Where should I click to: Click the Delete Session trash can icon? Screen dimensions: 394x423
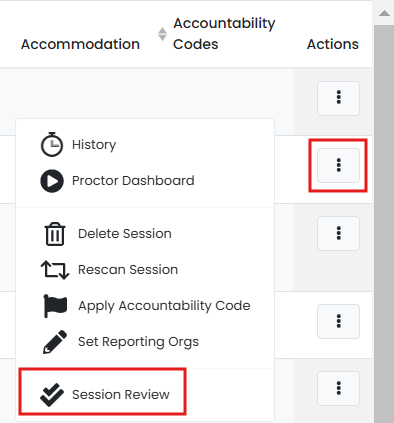(x=55, y=234)
